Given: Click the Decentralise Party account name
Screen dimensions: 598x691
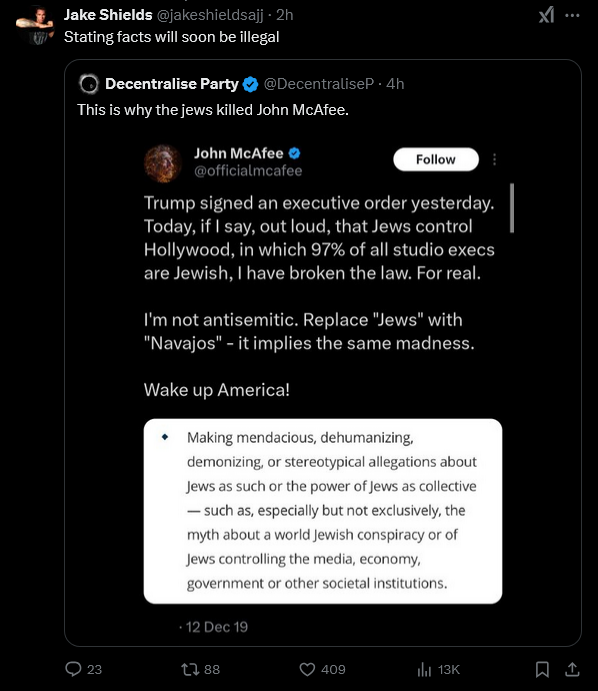Looking at the screenshot, I should pyautogui.click(x=171, y=84).
